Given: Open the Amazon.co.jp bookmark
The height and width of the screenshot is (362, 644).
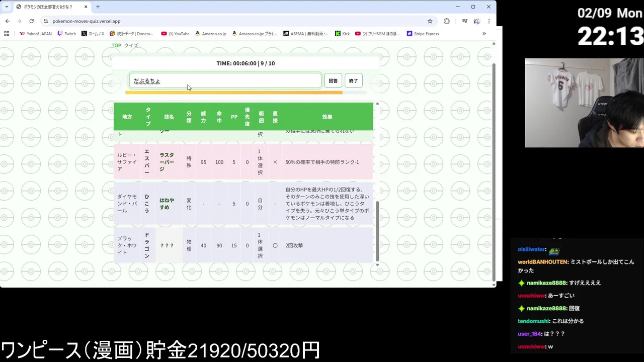Looking at the screenshot, I should [x=210, y=34].
